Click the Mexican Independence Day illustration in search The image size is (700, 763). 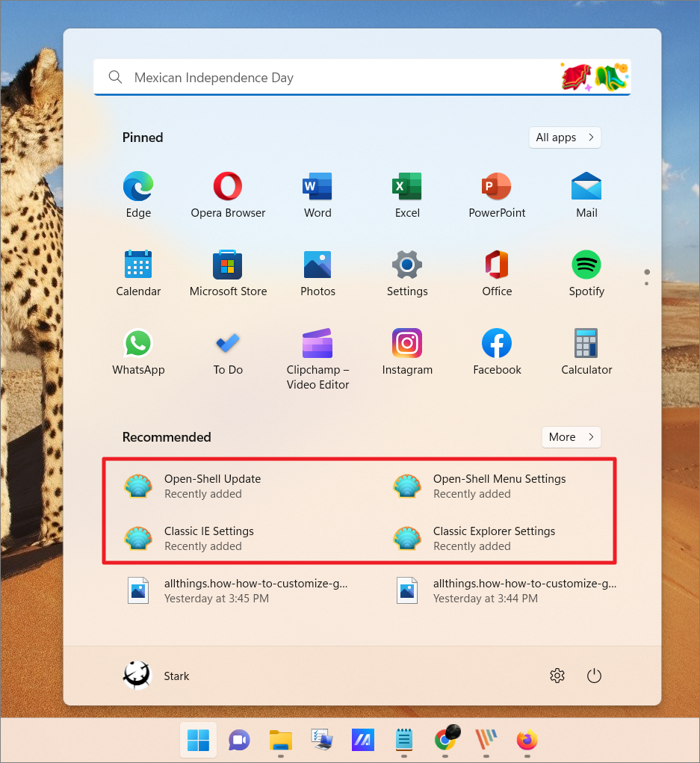pyautogui.click(x=594, y=78)
